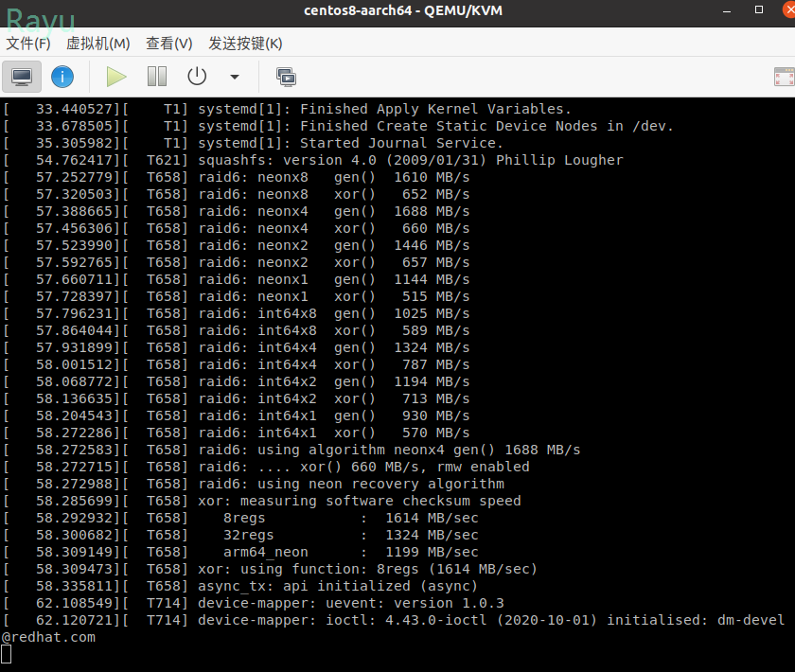Click the window title centos8-aarch64 - QEMU/KVM
The height and width of the screenshot is (672, 795).
pyautogui.click(x=403, y=10)
